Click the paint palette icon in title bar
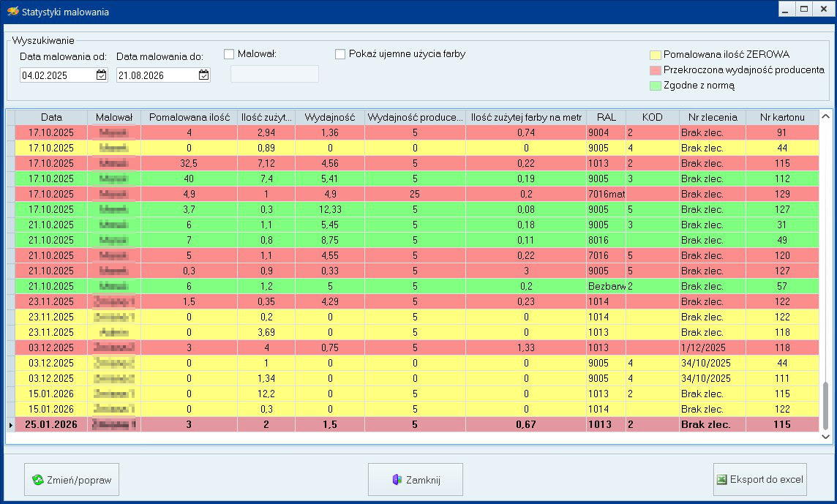This screenshot has width=837, height=504. 13,11
